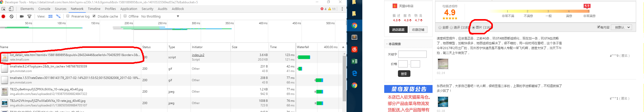
Task: Uncheck the 有内容 checkbox
Action: 599,27
